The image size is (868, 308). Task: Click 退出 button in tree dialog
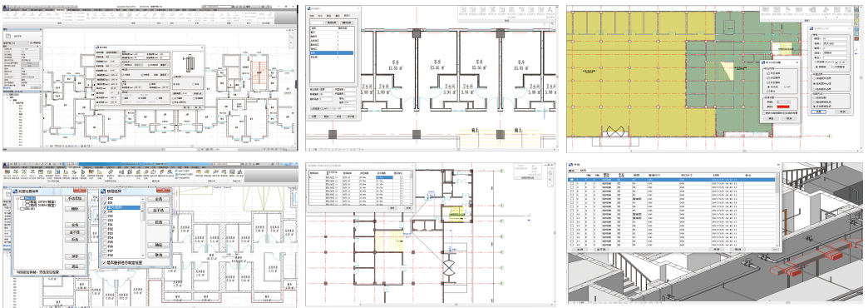(75, 266)
